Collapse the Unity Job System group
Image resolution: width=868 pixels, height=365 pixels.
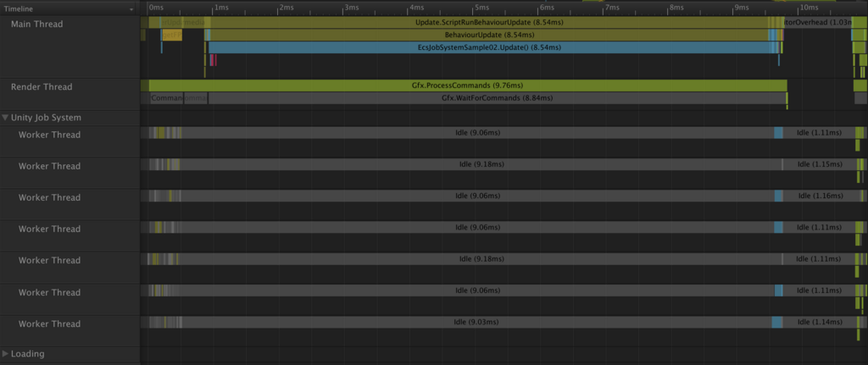pos(6,118)
